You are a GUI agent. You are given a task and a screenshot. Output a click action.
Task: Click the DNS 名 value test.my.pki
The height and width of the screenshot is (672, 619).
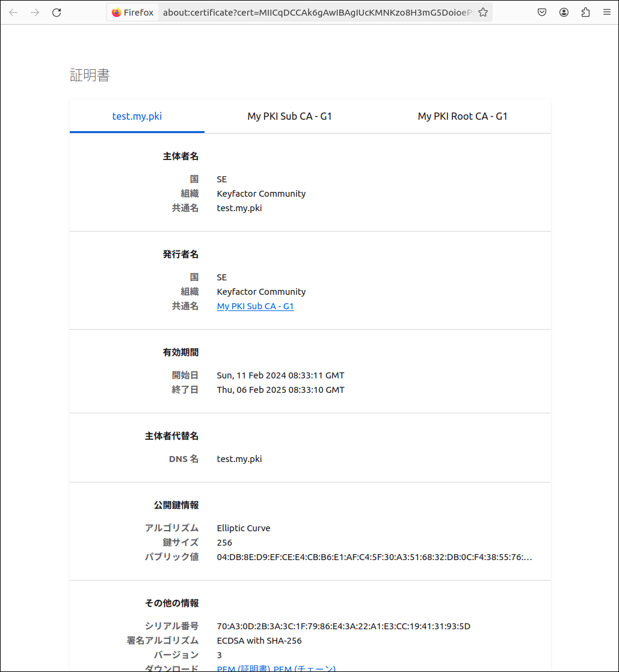pyautogui.click(x=239, y=459)
